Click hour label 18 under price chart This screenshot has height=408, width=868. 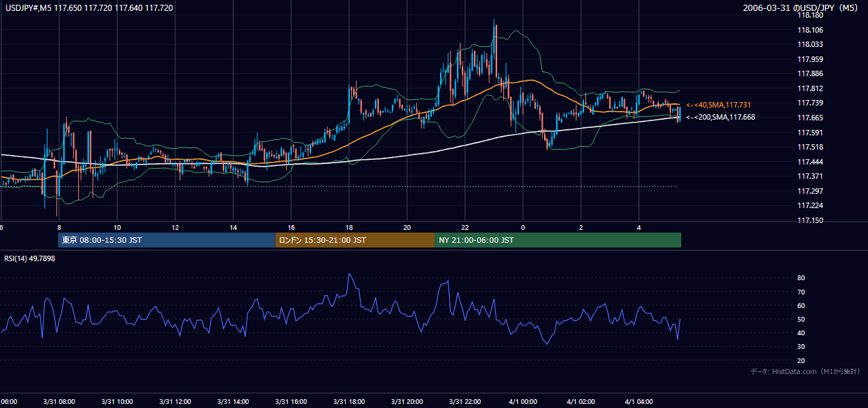(349, 227)
